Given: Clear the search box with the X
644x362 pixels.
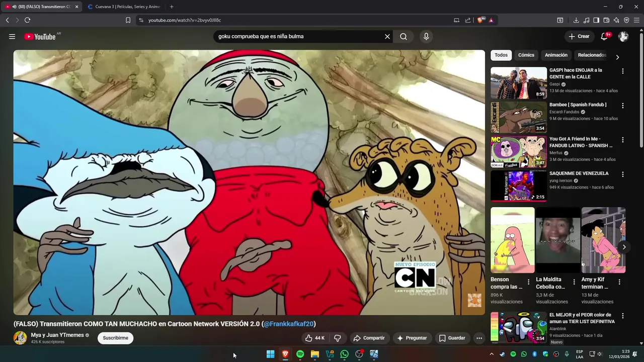Looking at the screenshot, I should click(387, 36).
